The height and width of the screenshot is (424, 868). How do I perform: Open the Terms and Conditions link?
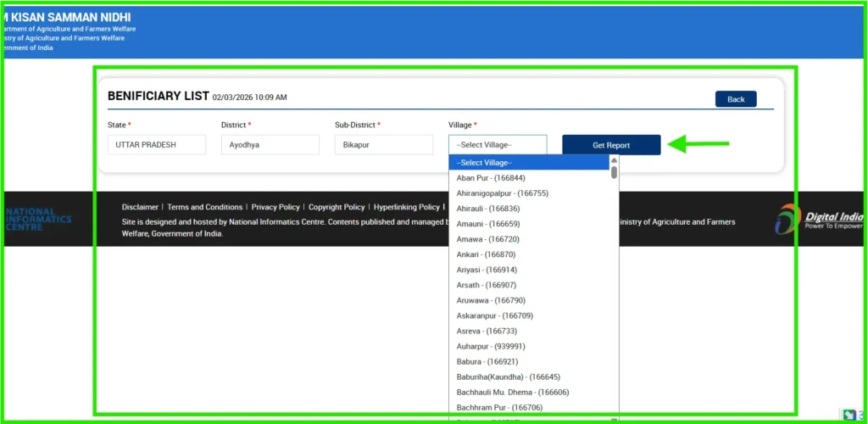[205, 207]
